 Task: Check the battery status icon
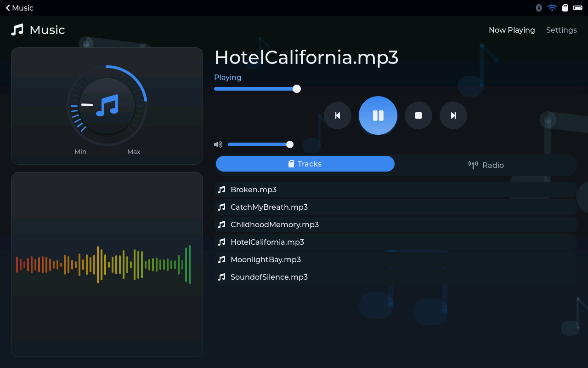[x=578, y=8]
